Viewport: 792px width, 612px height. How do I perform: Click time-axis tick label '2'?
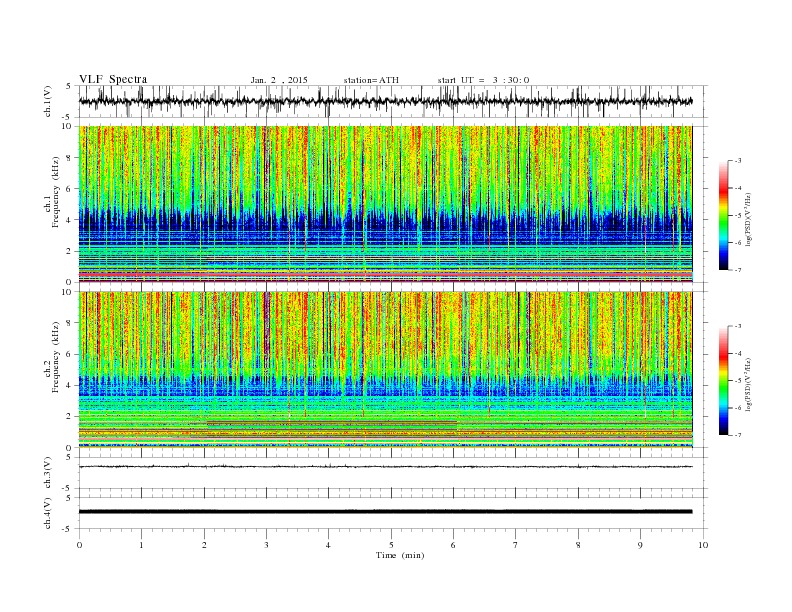click(x=204, y=545)
